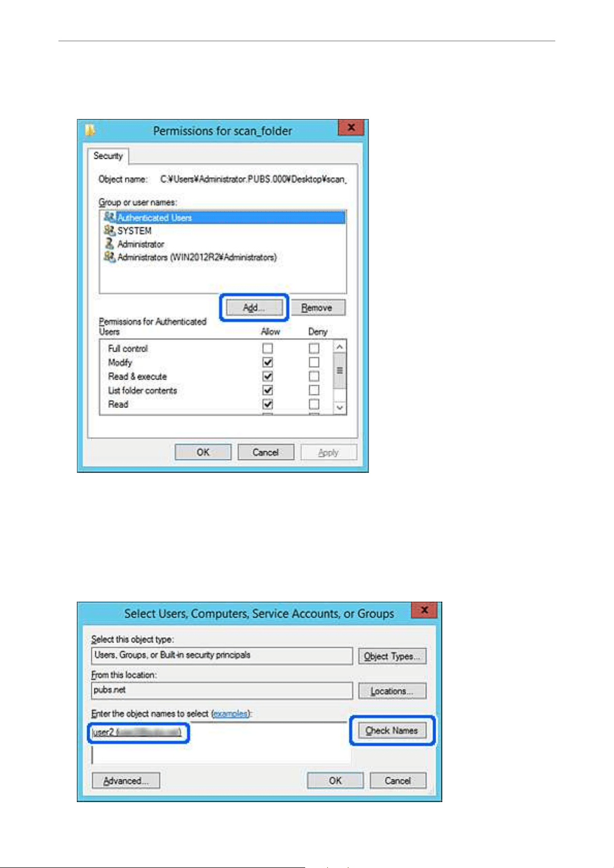Click the Authenticated Users group icon
This screenshot has width=614, height=868.
109,217
